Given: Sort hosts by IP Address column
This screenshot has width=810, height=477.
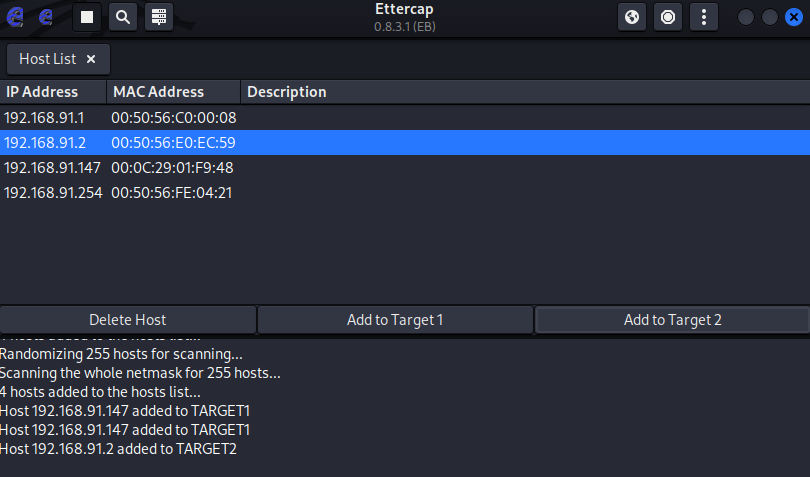Looking at the screenshot, I should click(x=53, y=92).
